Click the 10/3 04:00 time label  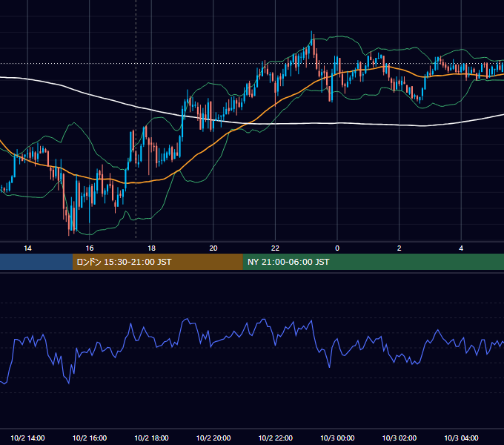pos(461,438)
